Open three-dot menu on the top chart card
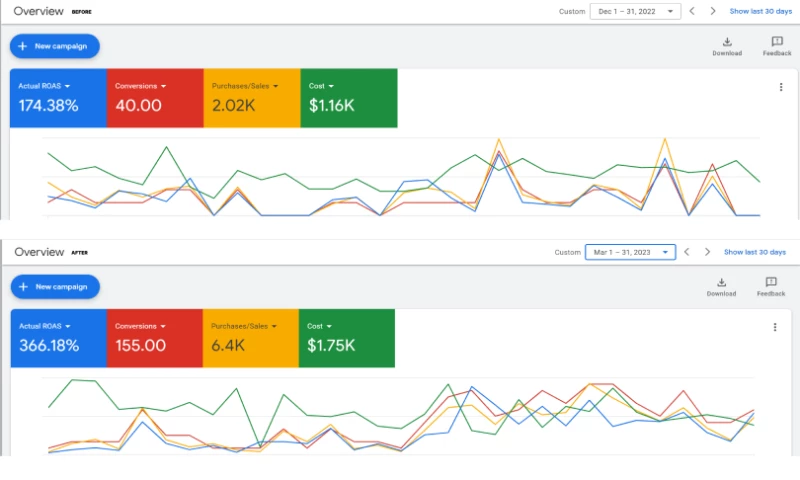The height and width of the screenshot is (480, 800). click(781, 87)
